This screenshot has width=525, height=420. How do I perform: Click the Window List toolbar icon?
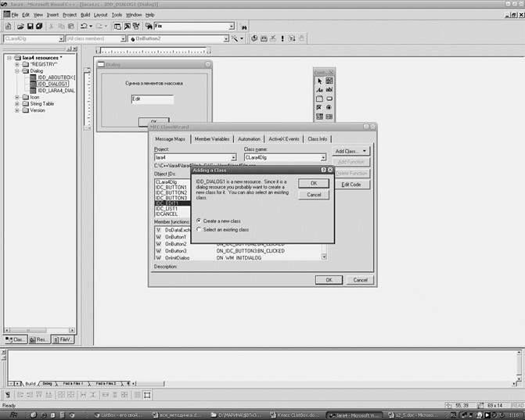coord(136,26)
